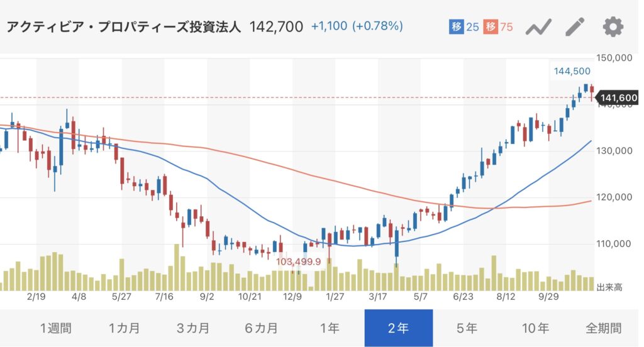The height and width of the screenshot is (347, 644).
Task: Select the highlighted 2年 period tab
Action: click(x=398, y=328)
